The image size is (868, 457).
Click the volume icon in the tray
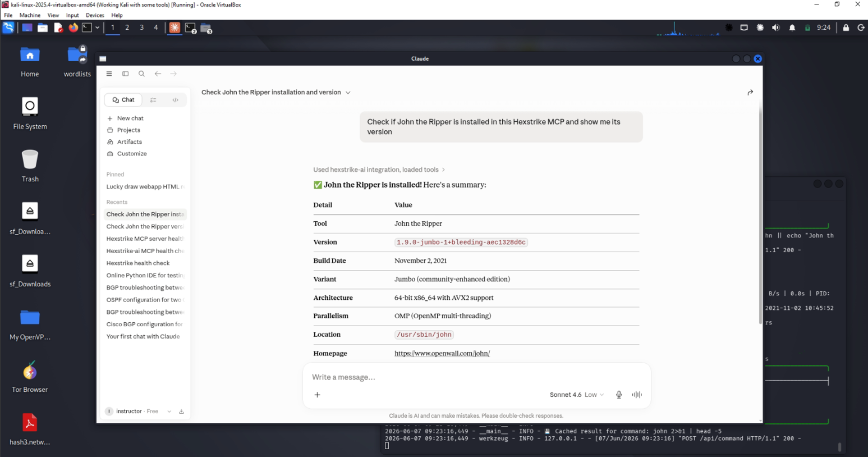click(x=776, y=28)
